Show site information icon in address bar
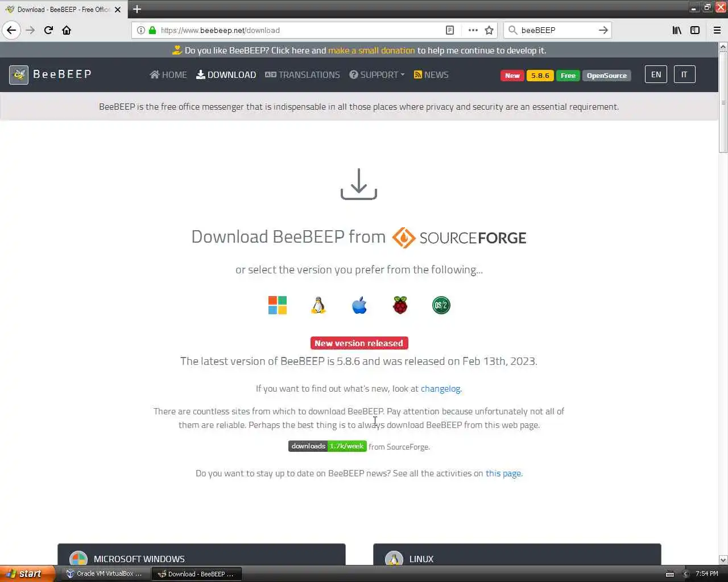 [140, 30]
